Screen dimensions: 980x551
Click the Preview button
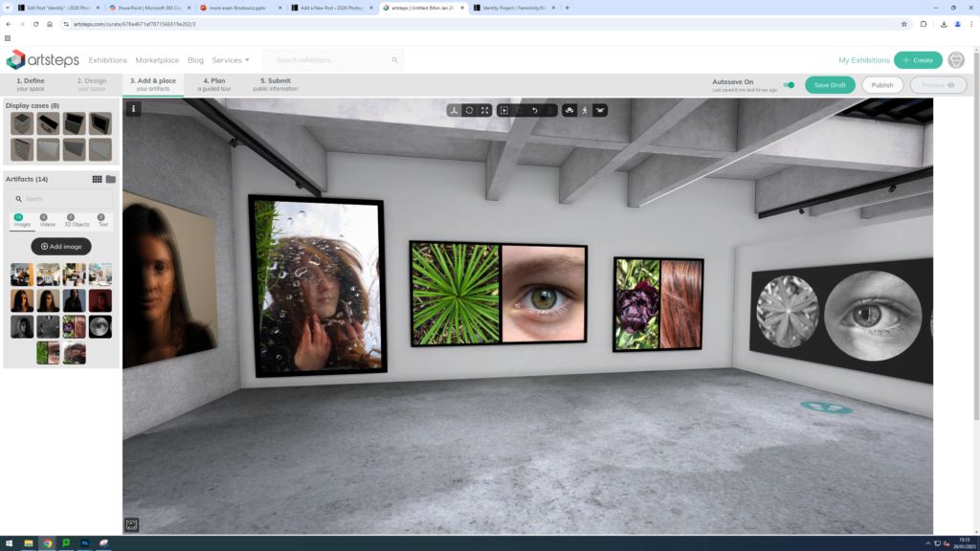(938, 85)
